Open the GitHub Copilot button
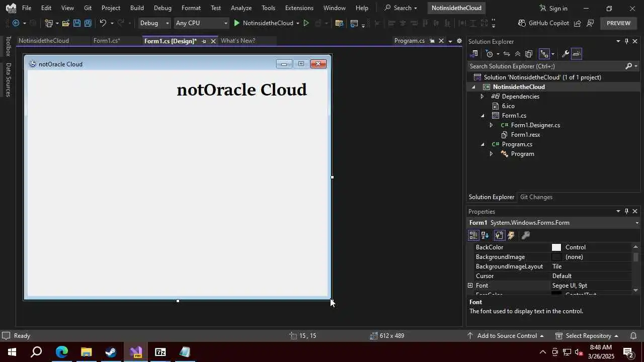 (x=543, y=23)
